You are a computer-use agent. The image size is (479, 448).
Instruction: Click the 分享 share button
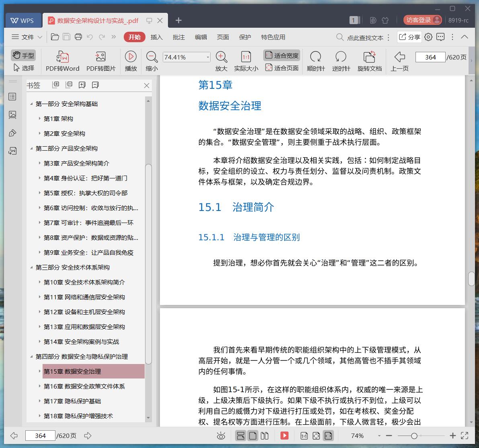(x=409, y=37)
